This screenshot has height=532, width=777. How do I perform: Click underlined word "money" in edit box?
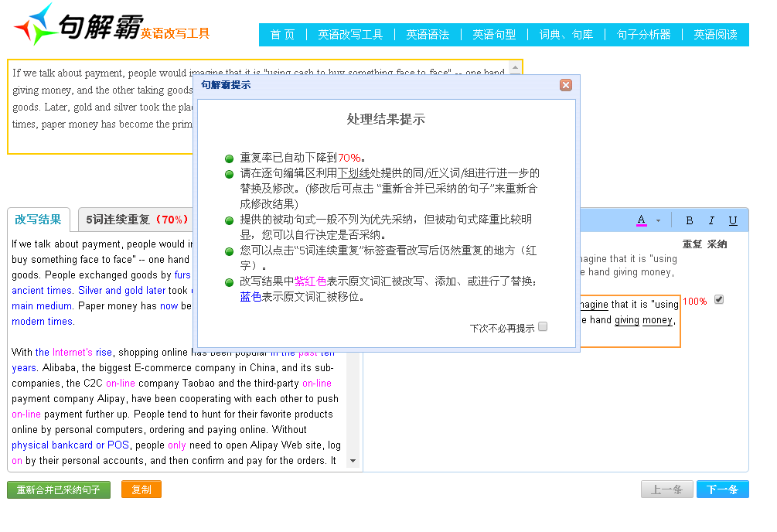click(657, 320)
